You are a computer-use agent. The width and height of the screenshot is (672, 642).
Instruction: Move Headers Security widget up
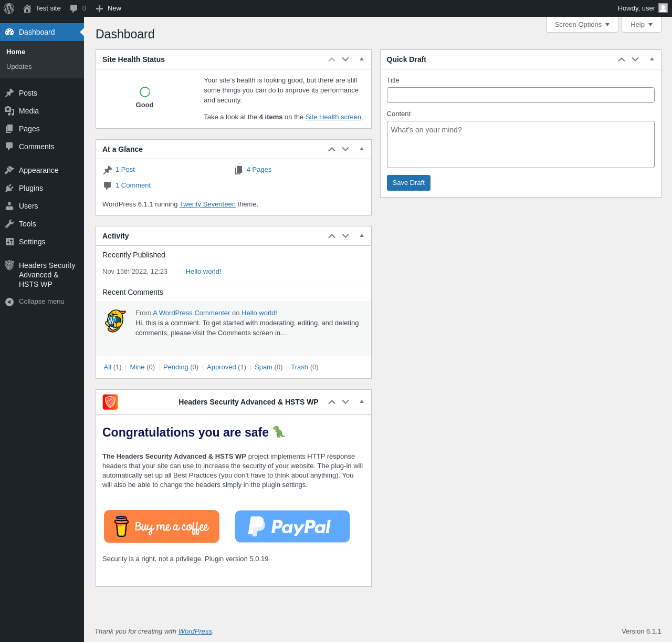pos(332,402)
